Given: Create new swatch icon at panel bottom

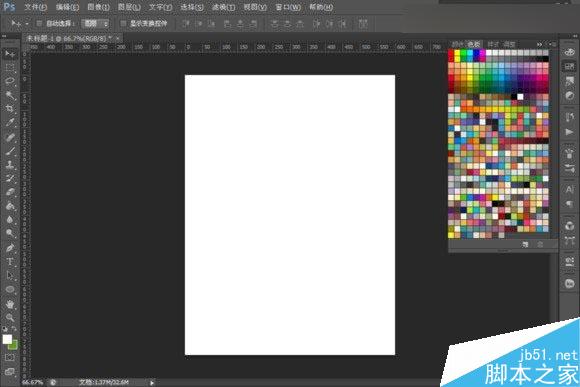Looking at the screenshot, I should click(x=525, y=245).
